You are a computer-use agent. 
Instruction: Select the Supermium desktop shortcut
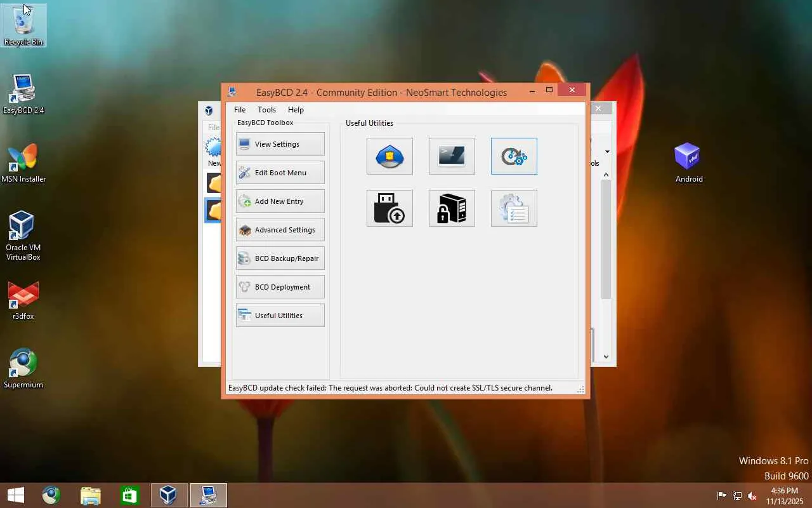[23, 368]
